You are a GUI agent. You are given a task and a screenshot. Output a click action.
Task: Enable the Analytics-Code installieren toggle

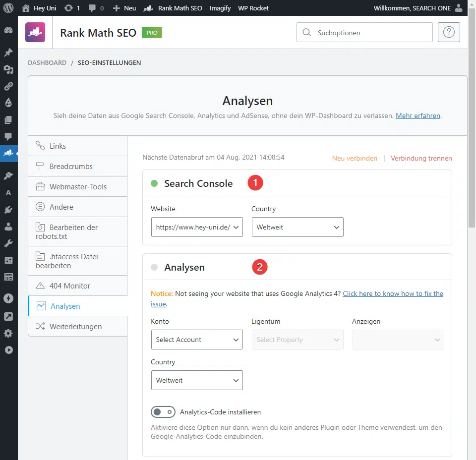click(163, 412)
